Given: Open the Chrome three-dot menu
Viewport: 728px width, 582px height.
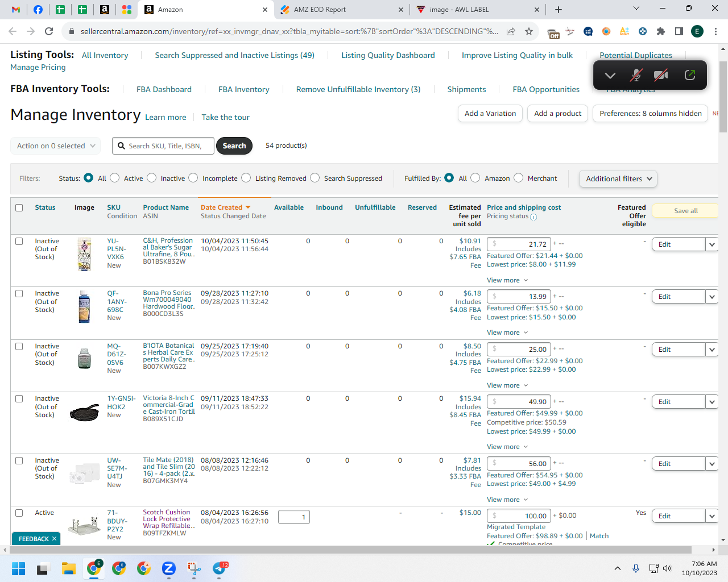Looking at the screenshot, I should [x=715, y=31].
